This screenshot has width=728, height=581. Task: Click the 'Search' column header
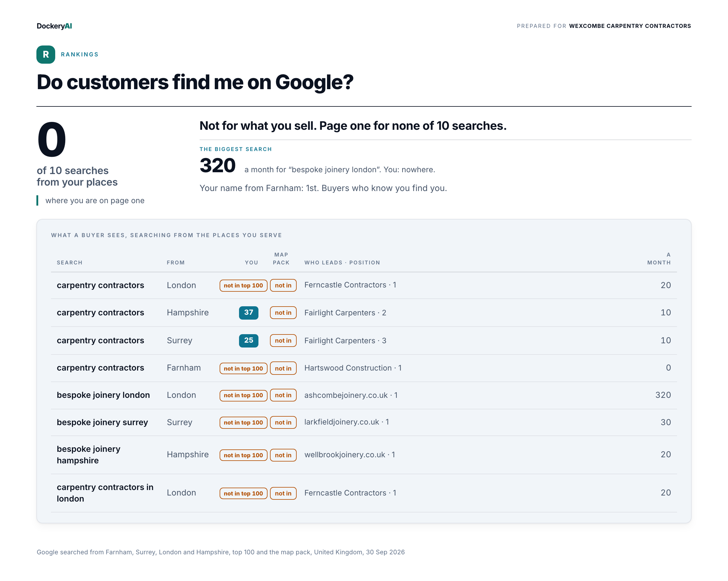pyautogui.click(x=69, y=262)
